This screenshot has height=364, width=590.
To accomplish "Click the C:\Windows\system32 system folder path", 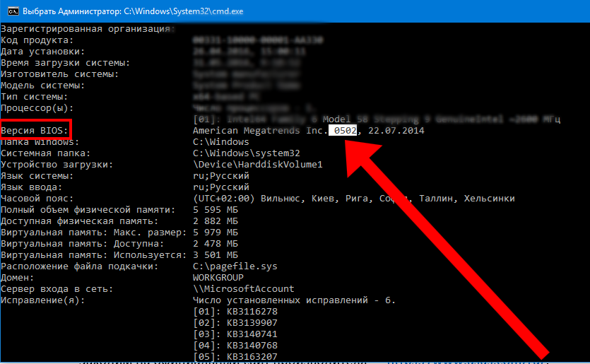I will [x=246, y=153].
